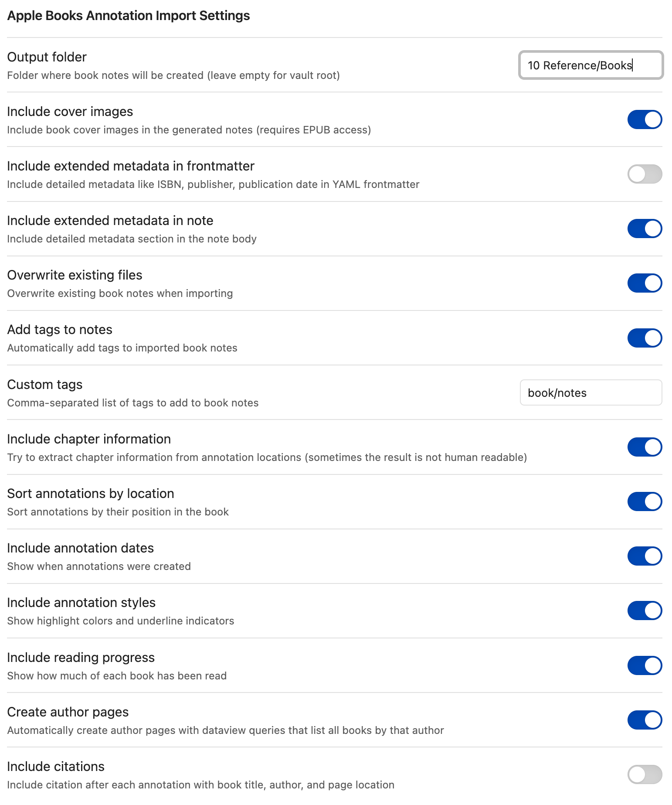672x805 pixels.
Task: Switch off Include annotation dates
Action: [x=645, y=556]
